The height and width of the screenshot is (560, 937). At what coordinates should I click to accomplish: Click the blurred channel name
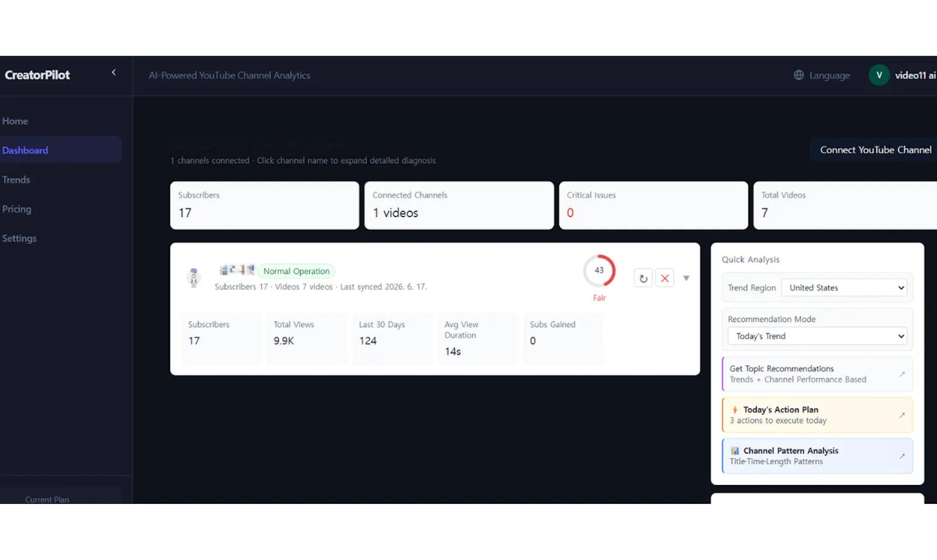pyautogui.click(x=237, y=270)
